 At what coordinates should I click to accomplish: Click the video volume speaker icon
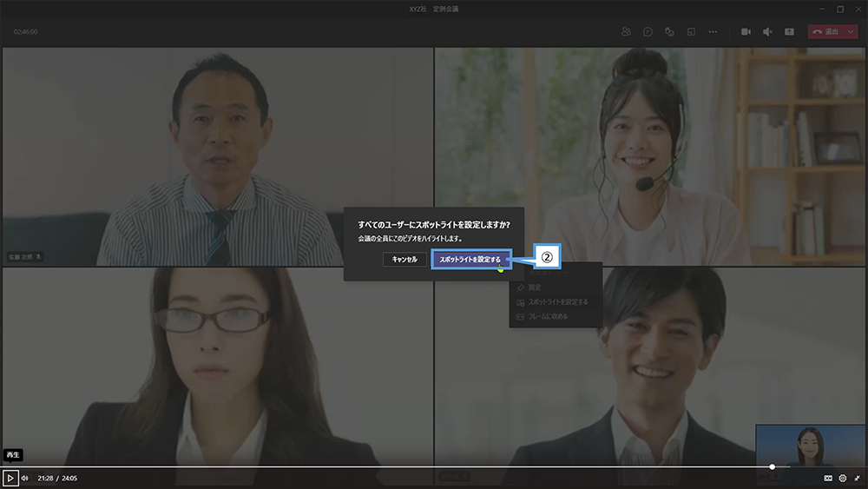pyautogui.click(x=25, y=478)
